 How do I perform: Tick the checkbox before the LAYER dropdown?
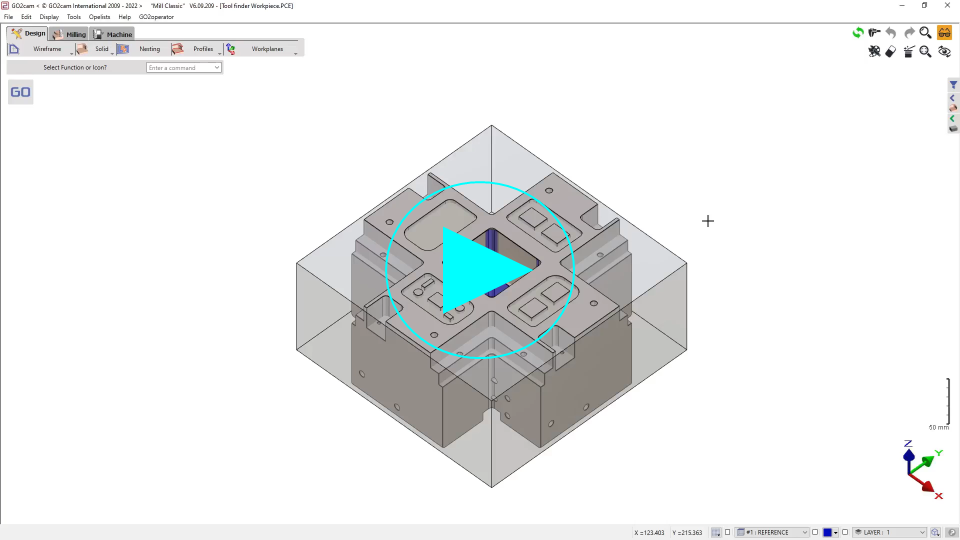point(845,533)
